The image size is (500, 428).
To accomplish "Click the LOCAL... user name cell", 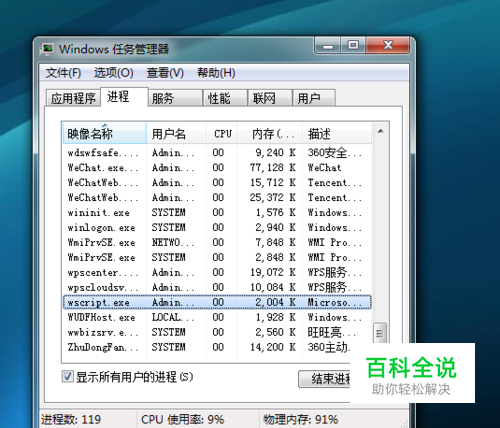I will click(173, 317).
